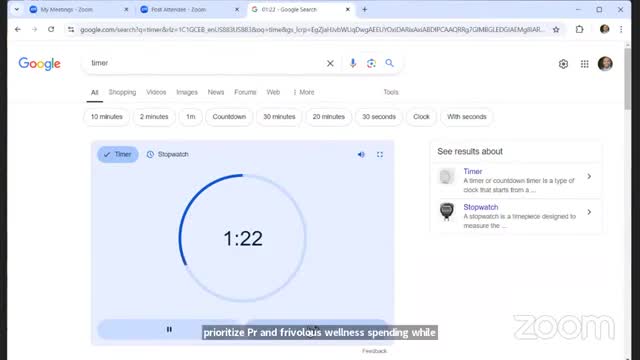The height and width of the screenshot is (360, 640).
Task: Bookmark this page with the star
Action: tap(556, 29)
